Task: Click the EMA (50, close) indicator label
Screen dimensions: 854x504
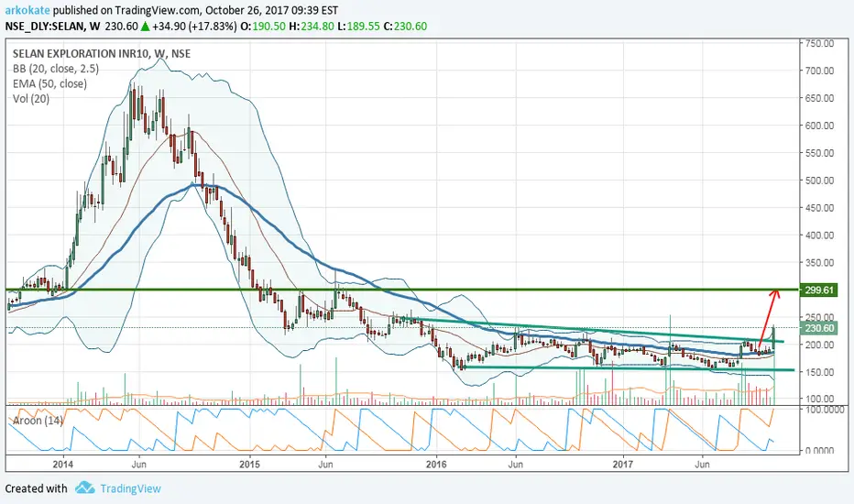Action: 49,83
